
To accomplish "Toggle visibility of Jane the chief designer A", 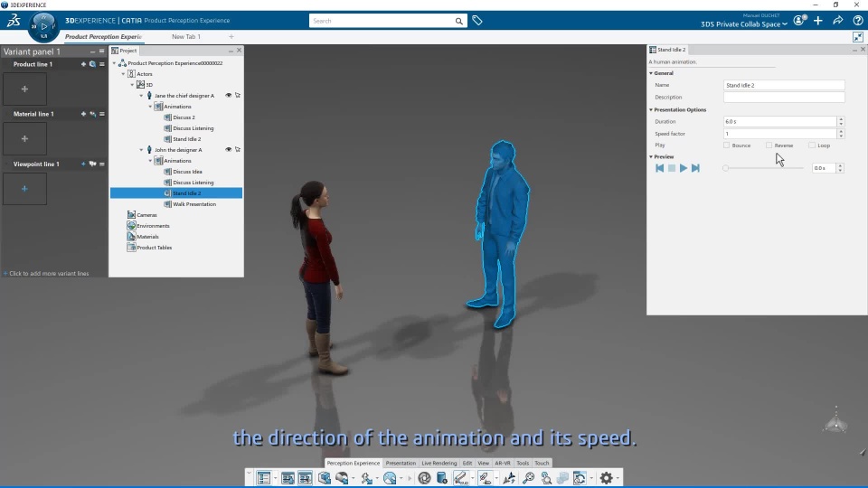I will 228,95.
